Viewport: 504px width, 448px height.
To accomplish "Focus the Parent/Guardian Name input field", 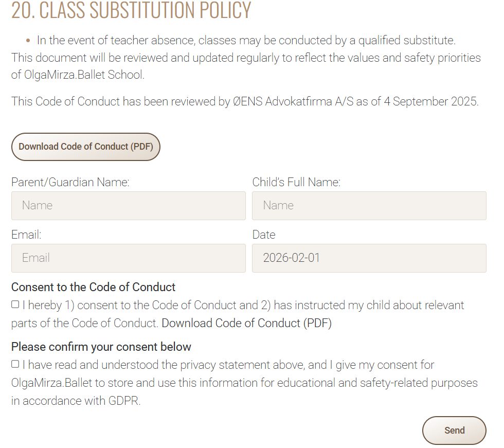I will pyautogui.click(x=128, y=206).
